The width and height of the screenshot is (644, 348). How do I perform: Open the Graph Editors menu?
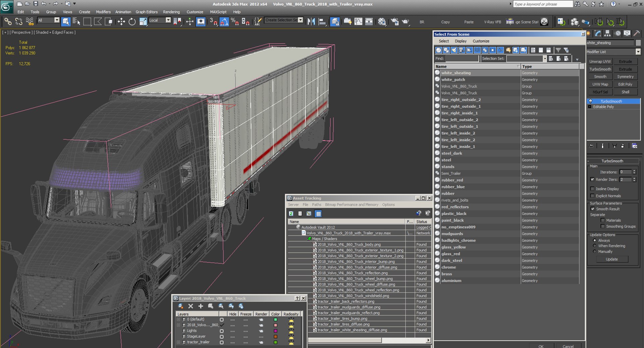pyautogui.click(x=147, y=12)
